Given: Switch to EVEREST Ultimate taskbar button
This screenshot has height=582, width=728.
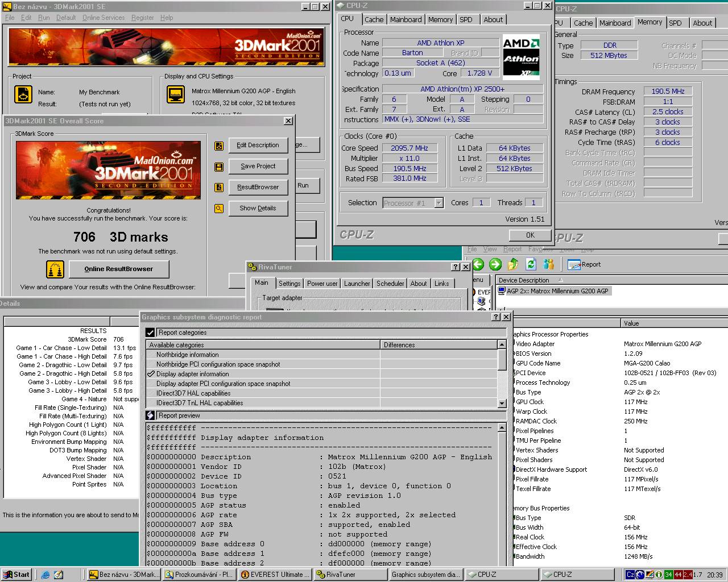Looking at the screenshot, I should click(x=274, y=575).
